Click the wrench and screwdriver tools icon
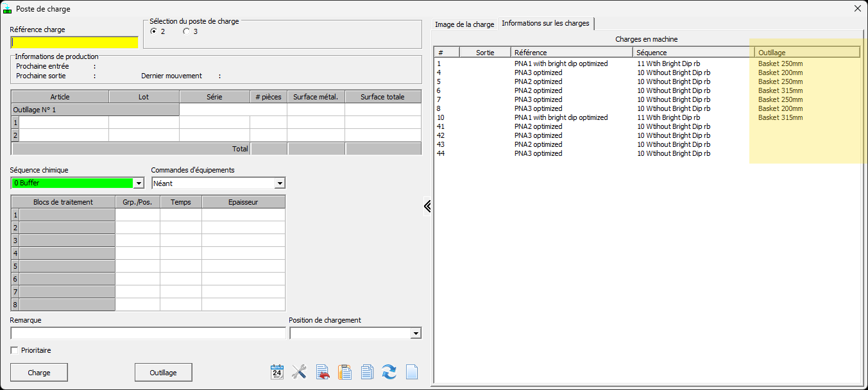 [299, 372]
